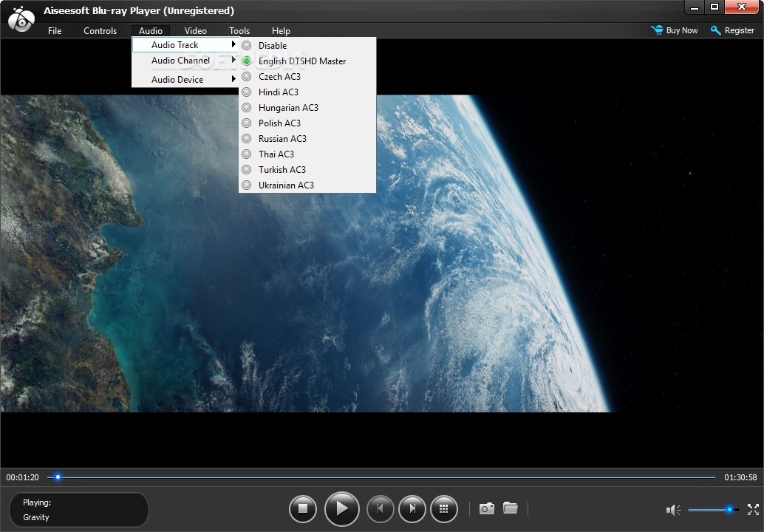Open the snapshot folder icon
Screen dimensions: 764x532
[510, 508]
